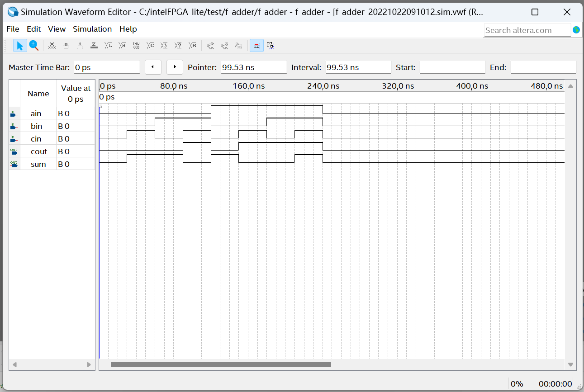Image resolution: width=584 pixels, height=392 pixels.
Task: Open the View menu
Action: point(57,29)
